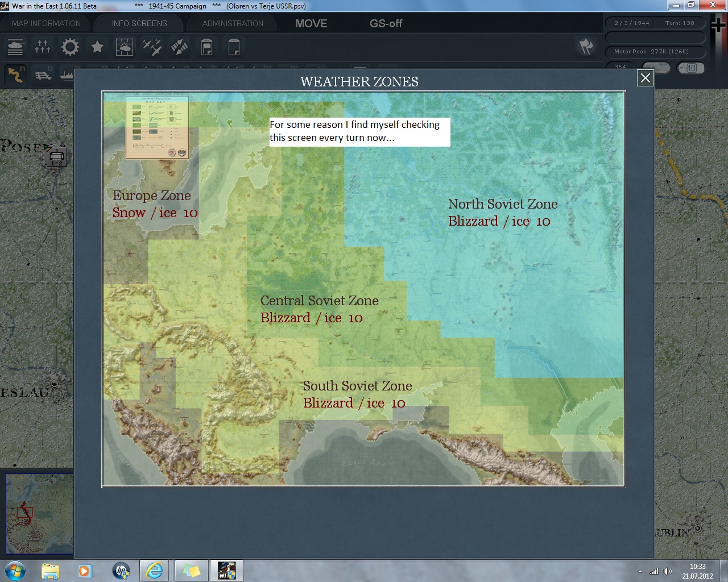Switch to the Administration tab
This screenshot has height=582, width=728.
click(233, 23)
